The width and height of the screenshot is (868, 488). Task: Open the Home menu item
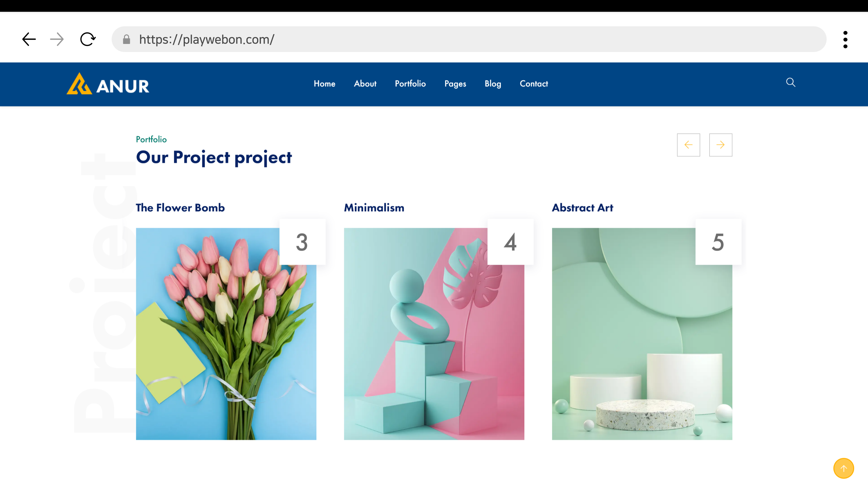(x=324, y=84)
